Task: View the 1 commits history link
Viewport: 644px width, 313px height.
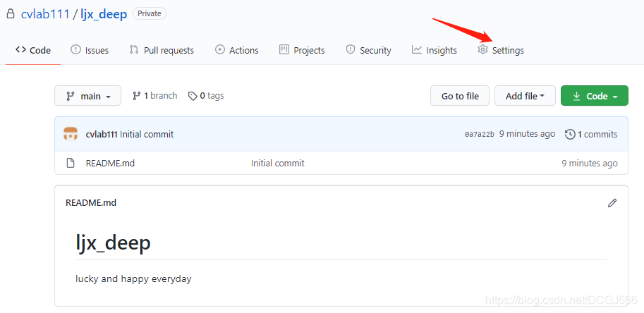Action: 591,134
